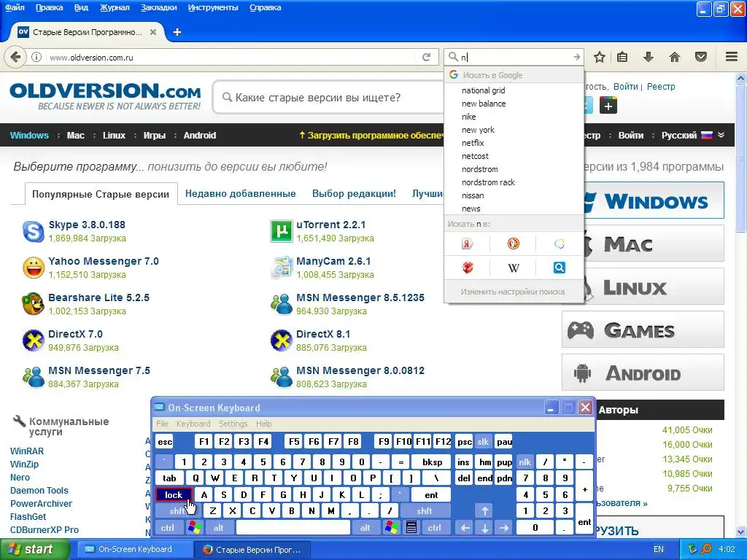Search n with Yandex engine icon
747x560 pixels.
(468, 244)
